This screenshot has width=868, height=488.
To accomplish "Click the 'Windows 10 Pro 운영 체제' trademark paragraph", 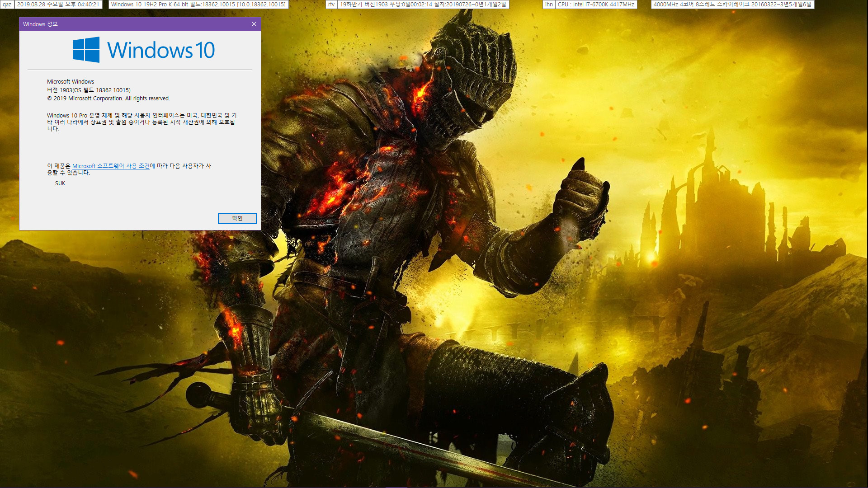I will [142, 122].
